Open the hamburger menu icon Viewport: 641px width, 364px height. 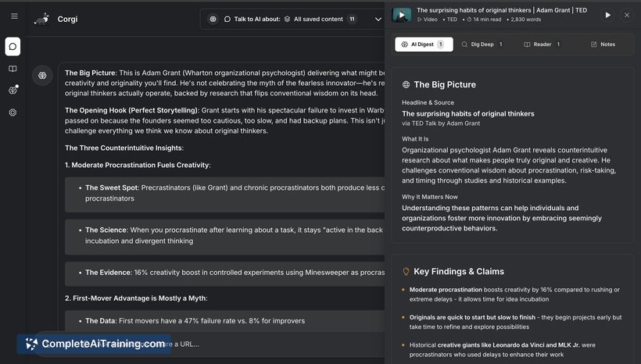click(14, 16)
